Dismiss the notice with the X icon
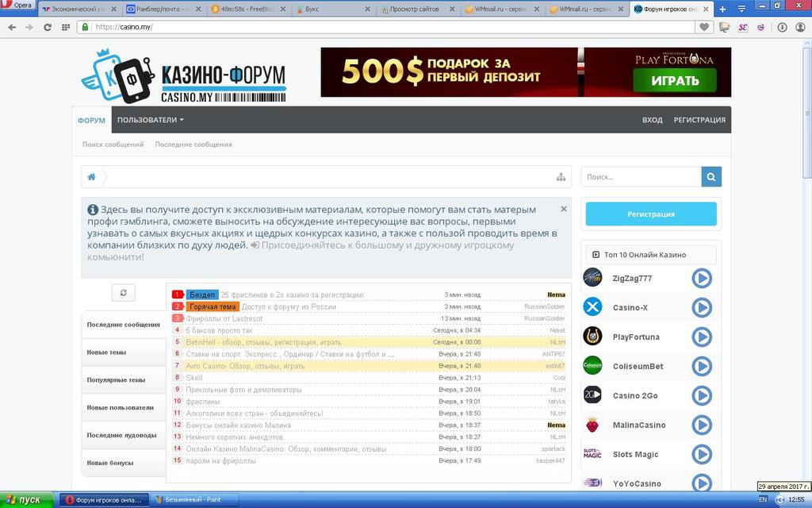The width and height of the screenshot is (812, 508). pos(564,209)
